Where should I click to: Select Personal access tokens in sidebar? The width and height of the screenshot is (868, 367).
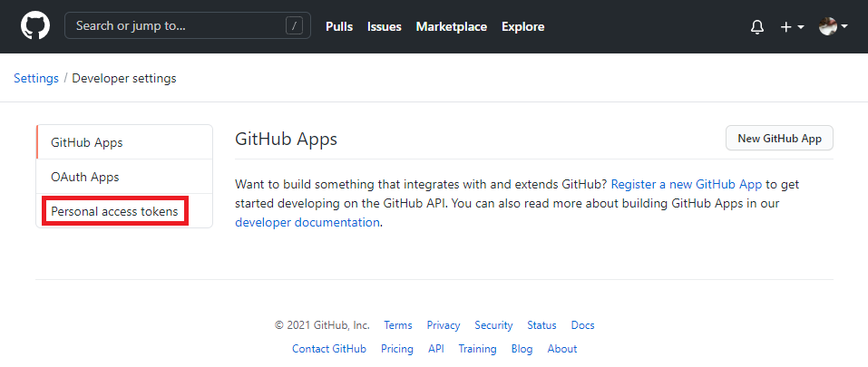(x=124, y=211)
